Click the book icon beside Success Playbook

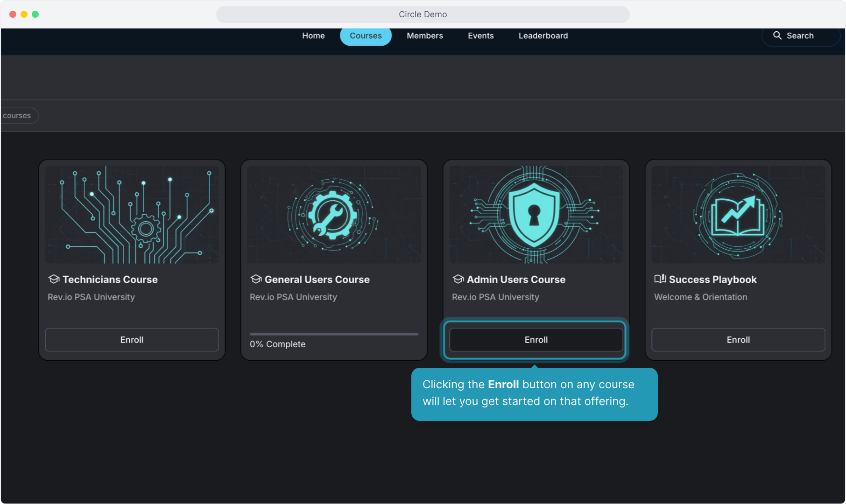click(660, 279)
